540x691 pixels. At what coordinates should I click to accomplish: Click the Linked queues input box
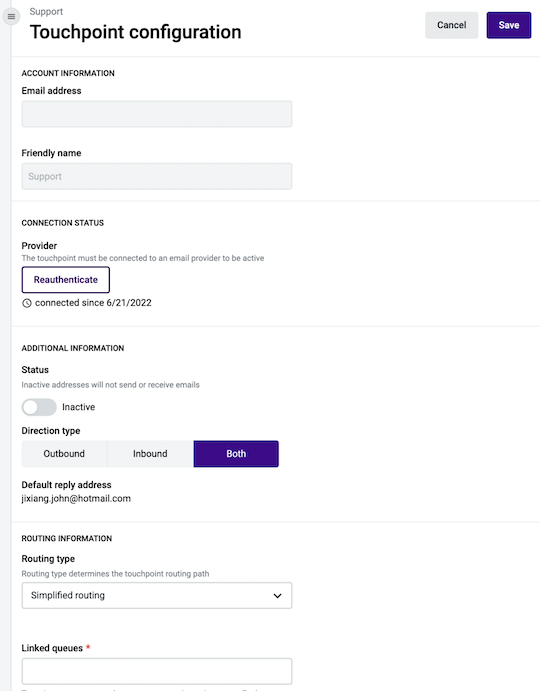click(x=157, y=671)
